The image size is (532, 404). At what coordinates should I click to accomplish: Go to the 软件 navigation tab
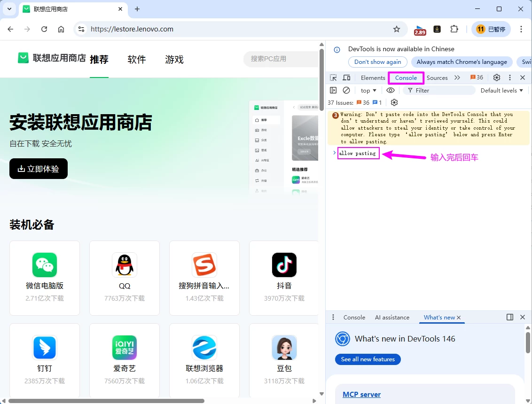[x=137, y=60]
